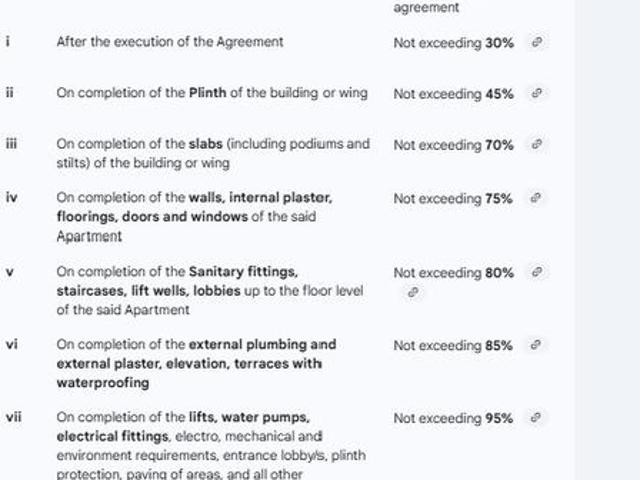Click 'After the execution of the Agreement'
The height and width of the screenshot is (480, 640).
coord(169,42)
